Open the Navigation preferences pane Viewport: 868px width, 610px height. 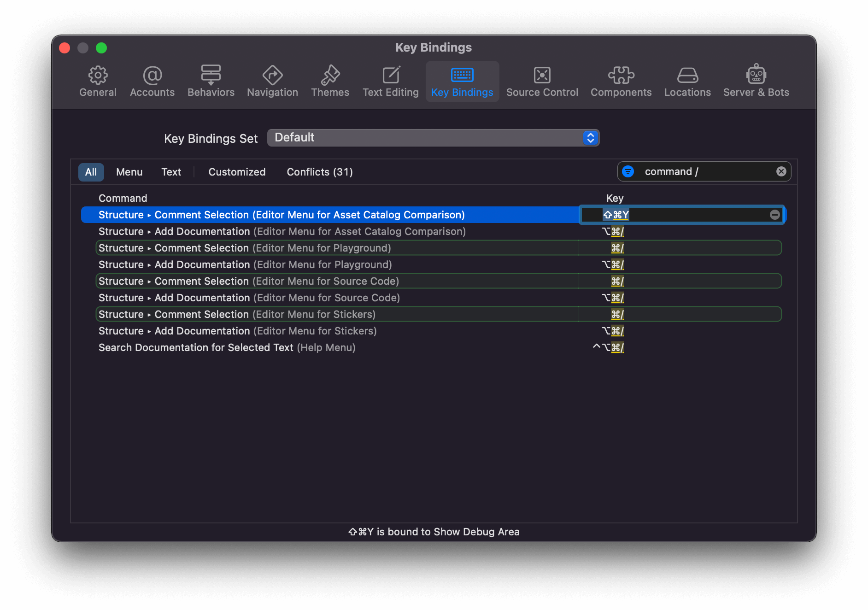tap(272, 82)
